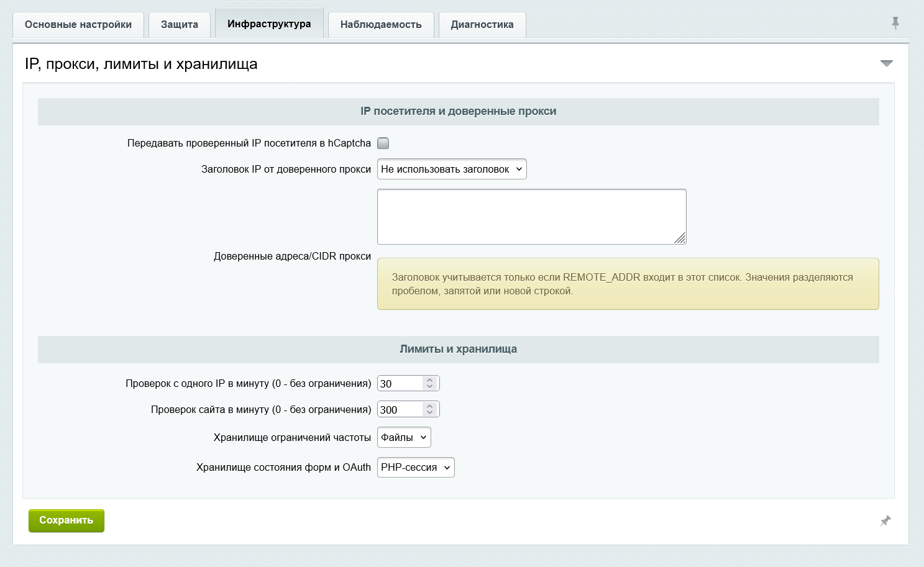Image resolution: width=924 pixels, height=567 pixels.
Task: Open the Диагностика tab
Action: pyautogui.click(x=482, y=25)
